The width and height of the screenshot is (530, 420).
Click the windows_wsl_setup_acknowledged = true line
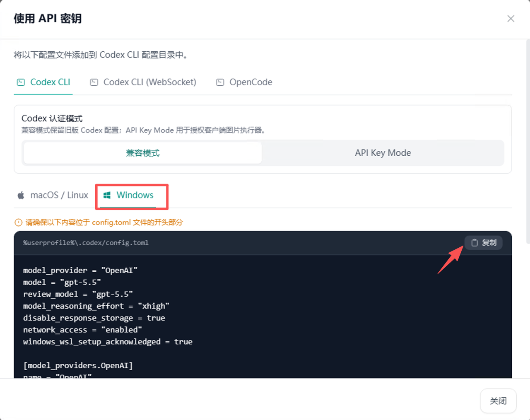[x=108, y=342]
